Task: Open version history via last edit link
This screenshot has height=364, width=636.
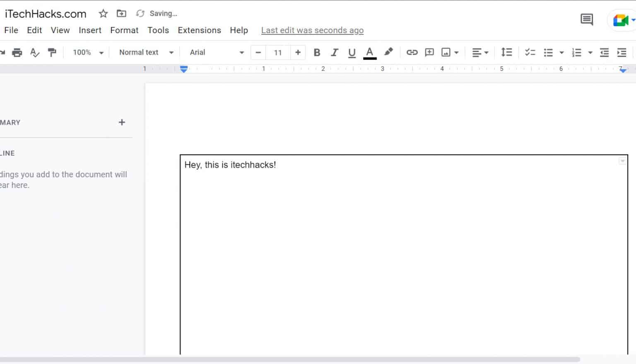Action: (312, 30)
